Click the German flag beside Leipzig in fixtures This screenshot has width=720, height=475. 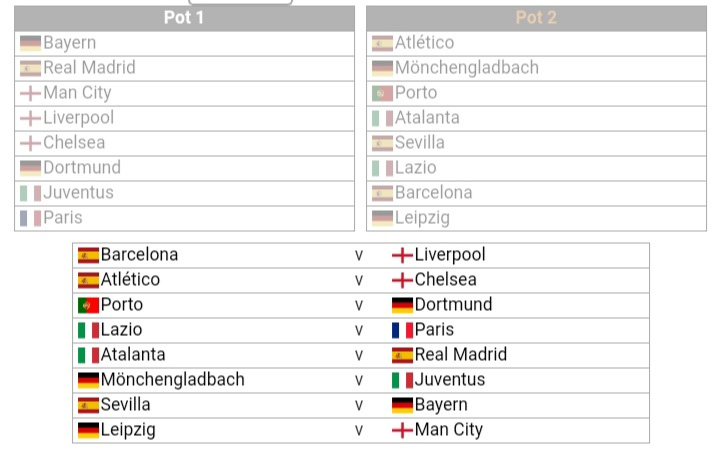tap(88, 430)
